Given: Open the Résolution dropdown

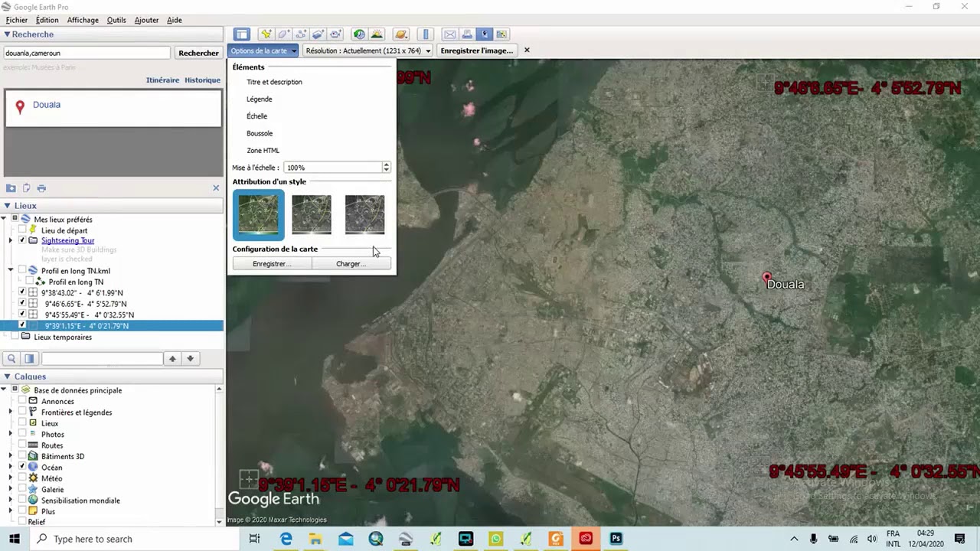Looking at the screenshot, I should click(367, 51).
